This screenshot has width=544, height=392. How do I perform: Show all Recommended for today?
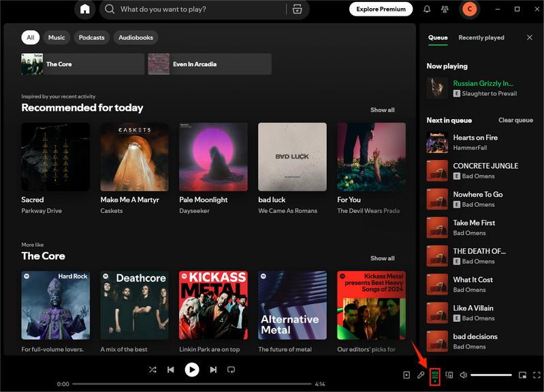pyautogui.click(x=383, y=110)
